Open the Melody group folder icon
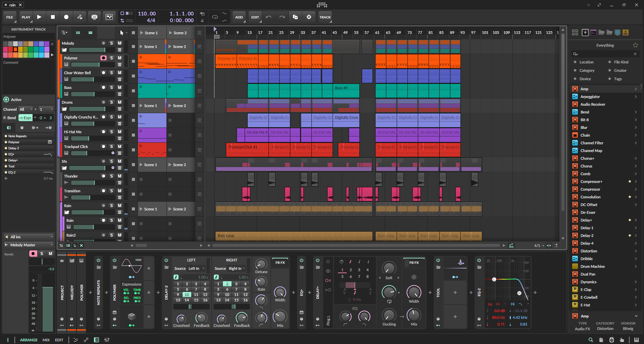644x344 pixels. pos(64,50)
